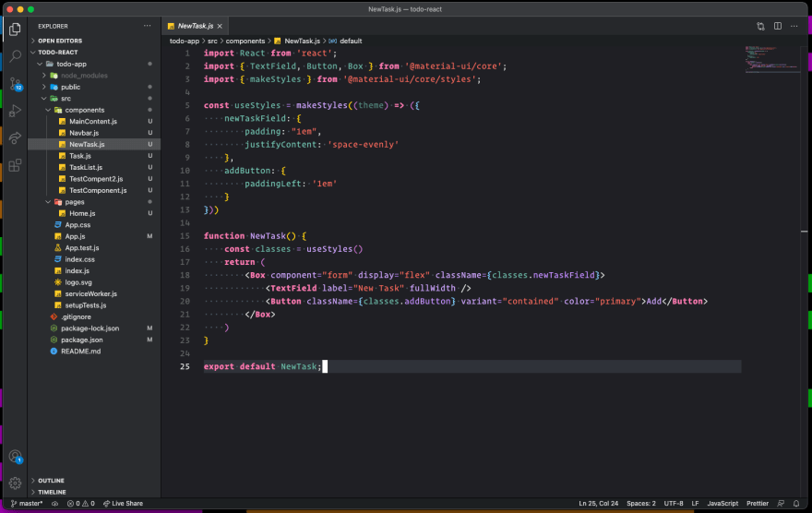Viewport: 812px width, 513px height.
Task: Collapse the components folder
Action: click(x=94, y=110)
